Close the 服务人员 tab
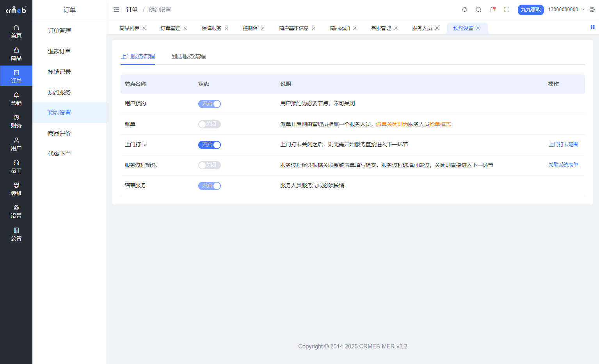The image size is (599, 364). click(x=437, y=28)
